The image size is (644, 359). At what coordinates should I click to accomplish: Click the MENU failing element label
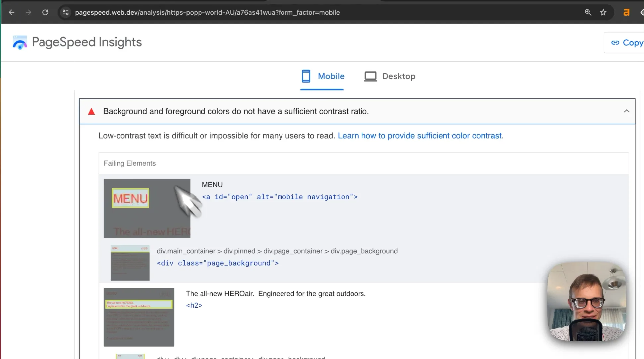pos(212,185)
